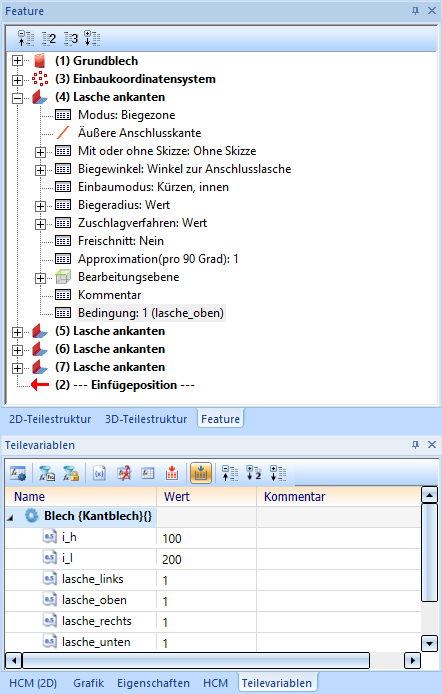
Task: Open the Eigenschaften tab
Action: tap(153, 683)
